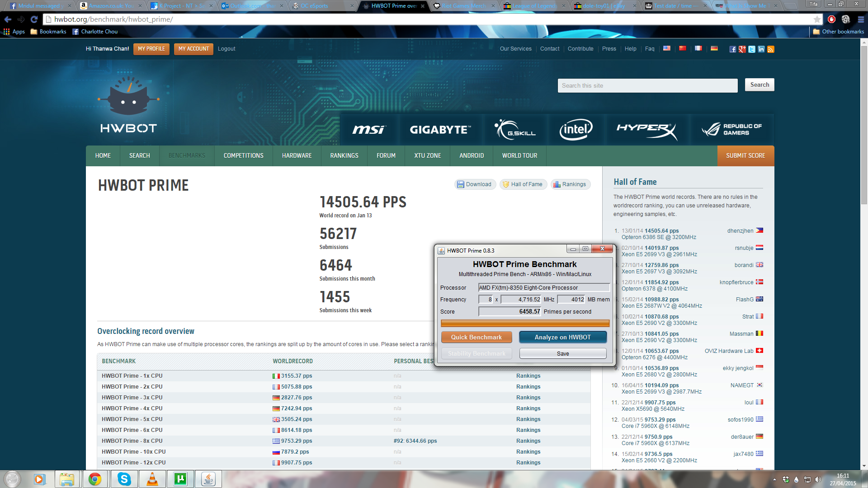
Task: Open the Other bookmarks folder
Action: click(x=838, y=32)
